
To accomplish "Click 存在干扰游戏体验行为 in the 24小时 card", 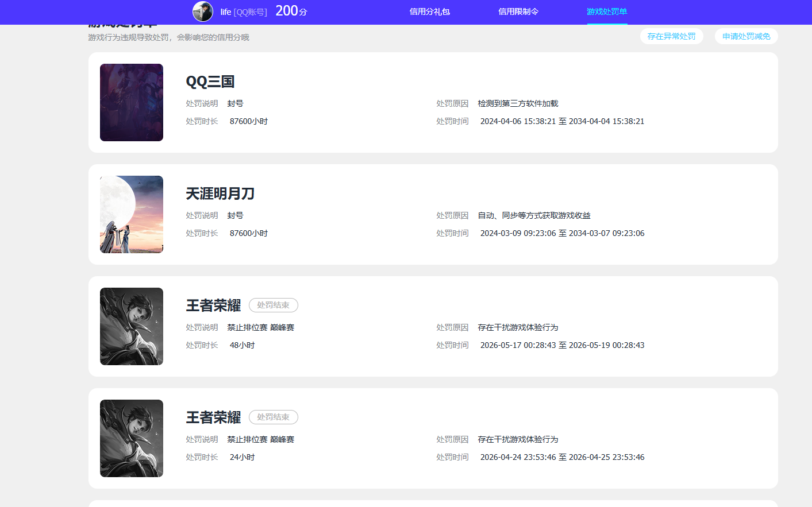I will 518,439.
